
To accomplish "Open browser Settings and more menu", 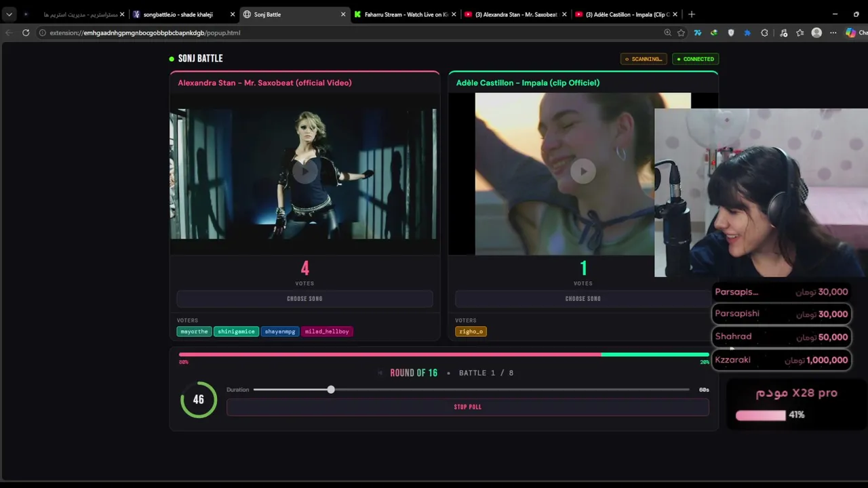I will tap(833, 33).
